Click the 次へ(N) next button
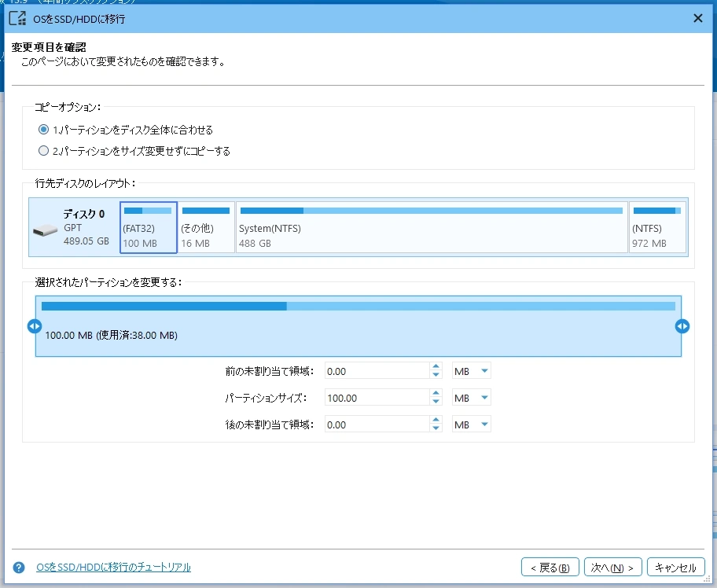Viewport: 717px width, 588px height. pos(612,568)
